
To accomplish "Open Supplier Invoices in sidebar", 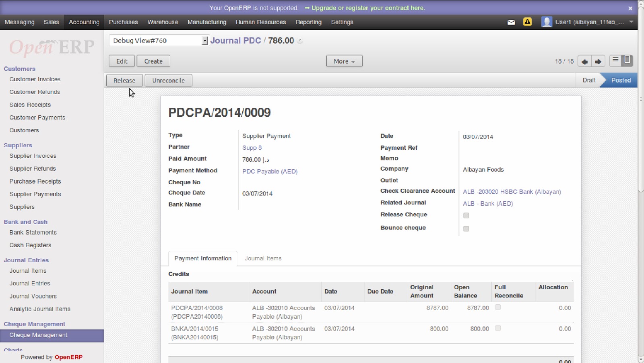I will [33, 156].
